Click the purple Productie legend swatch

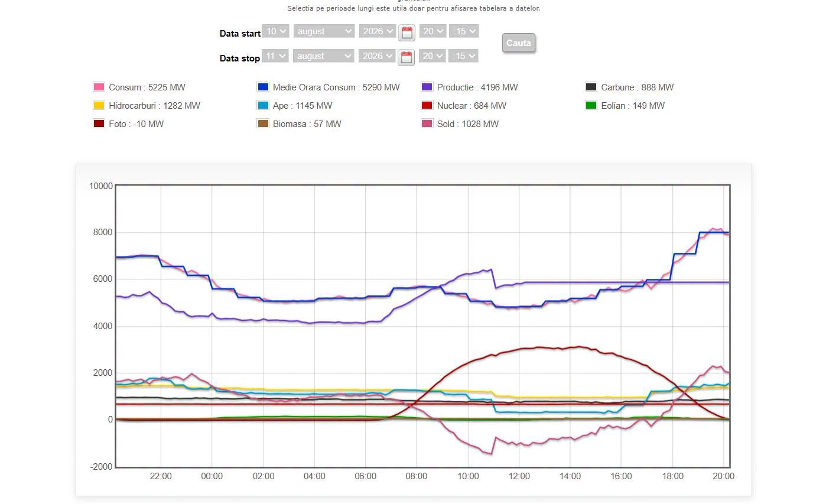click(427, 87)
